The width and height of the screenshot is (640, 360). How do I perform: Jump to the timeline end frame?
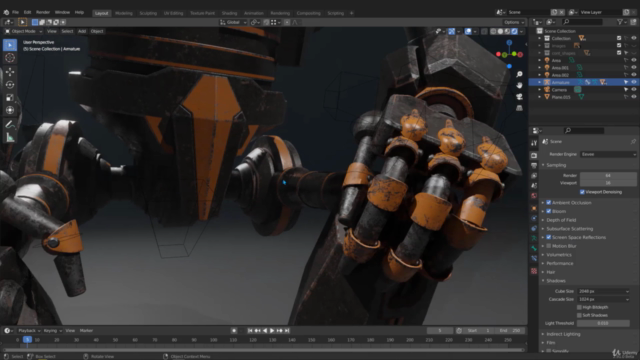coord(287,331)
